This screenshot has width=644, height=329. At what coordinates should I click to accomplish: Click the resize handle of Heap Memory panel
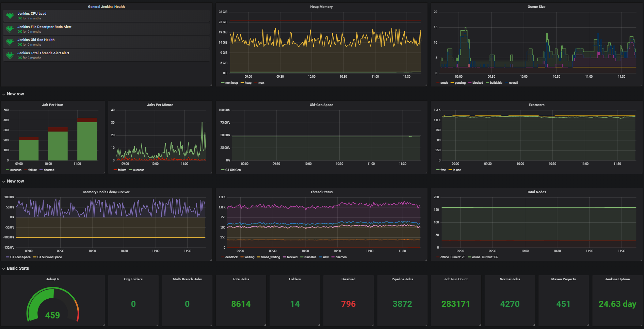(x=426, y=85)
